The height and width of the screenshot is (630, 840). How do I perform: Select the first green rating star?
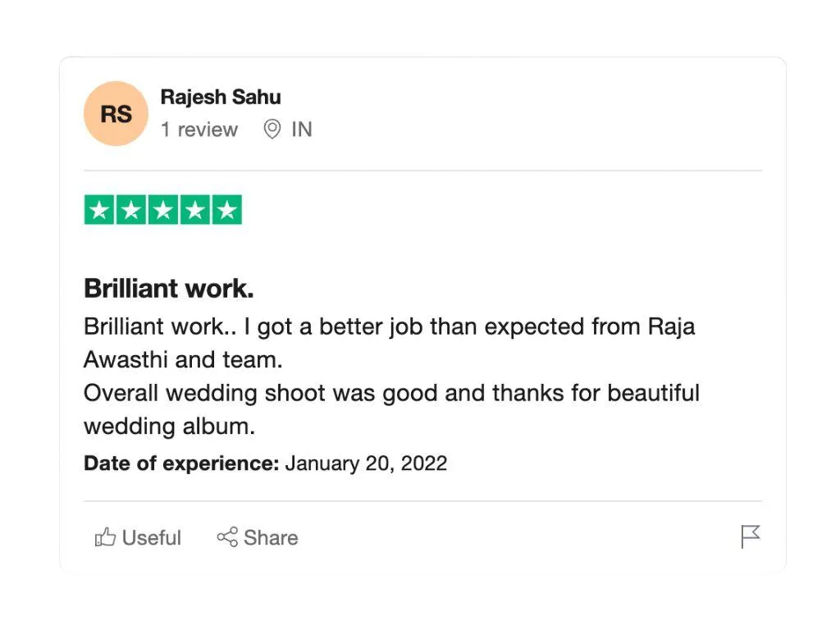pos(99,209)
